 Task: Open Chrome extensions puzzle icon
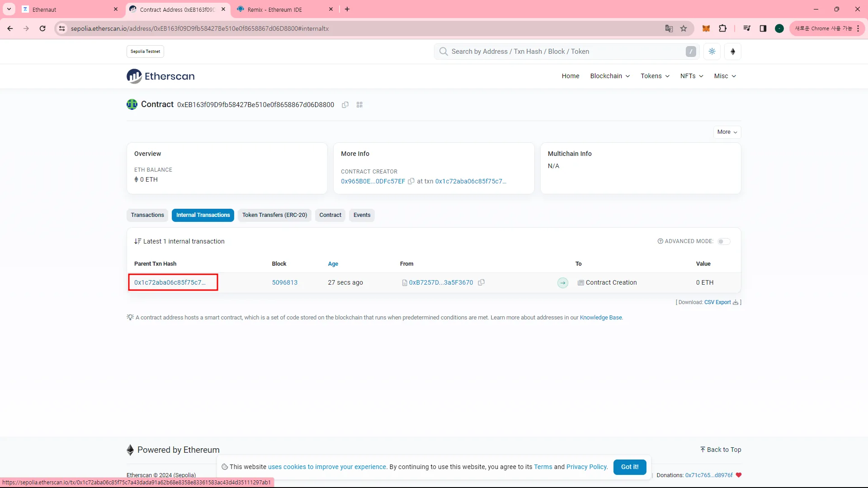coord(722,28)
